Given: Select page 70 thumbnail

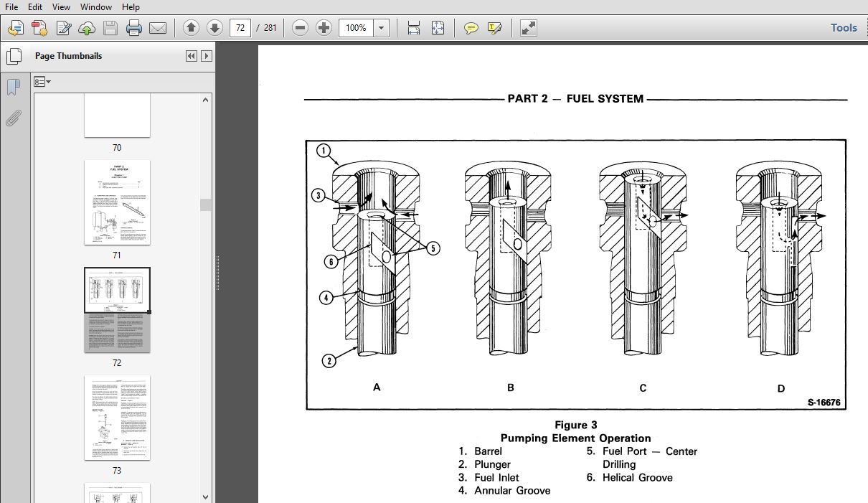Looking at the screenshot, I should pyautogui.click(x=117, y=116).
